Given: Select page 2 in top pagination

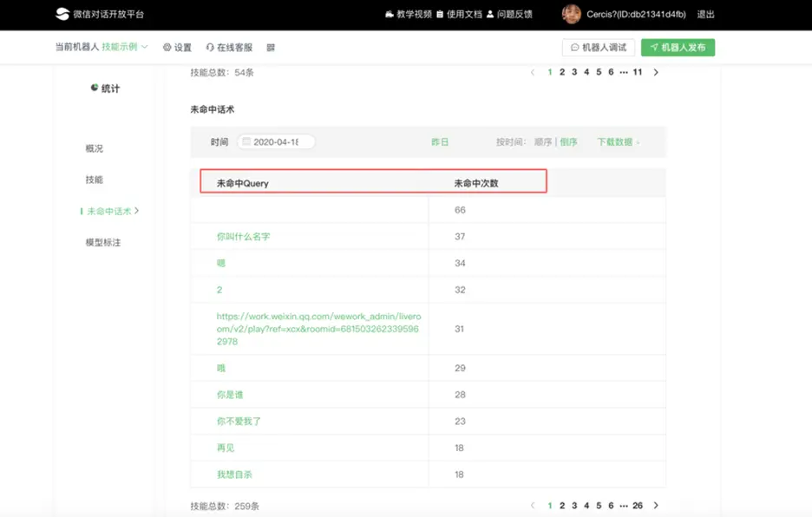Looking at the screenshot, I should click(x=562, y=72).
